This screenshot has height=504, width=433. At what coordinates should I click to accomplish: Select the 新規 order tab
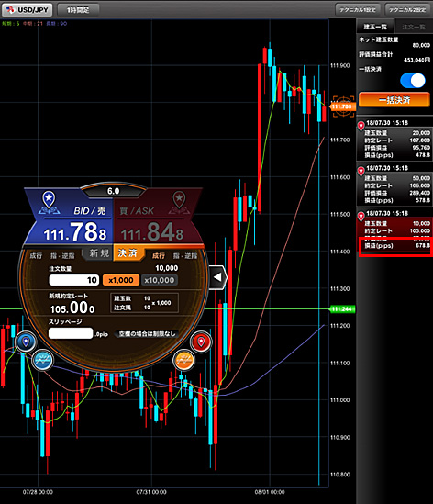[99, 253]
